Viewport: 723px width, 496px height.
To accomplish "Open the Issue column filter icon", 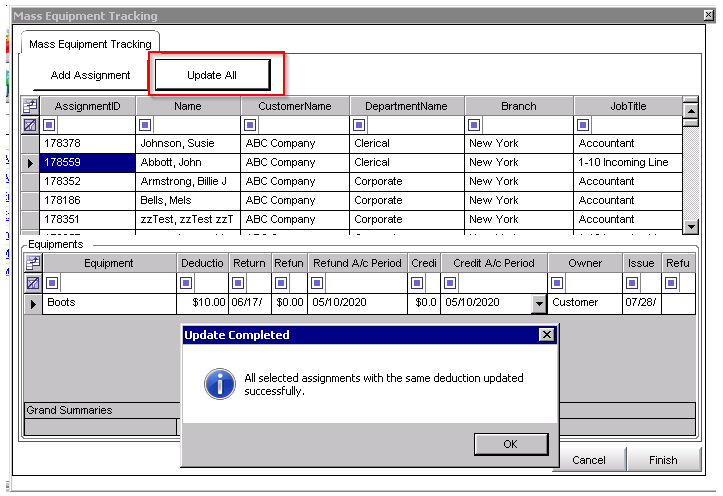I will [632, 283].
